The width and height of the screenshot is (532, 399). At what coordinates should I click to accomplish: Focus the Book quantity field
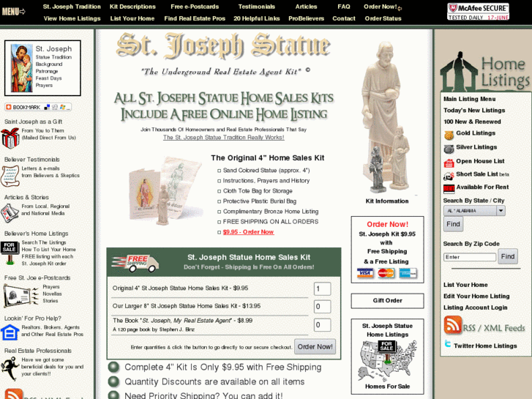click(x=322, y=324)
